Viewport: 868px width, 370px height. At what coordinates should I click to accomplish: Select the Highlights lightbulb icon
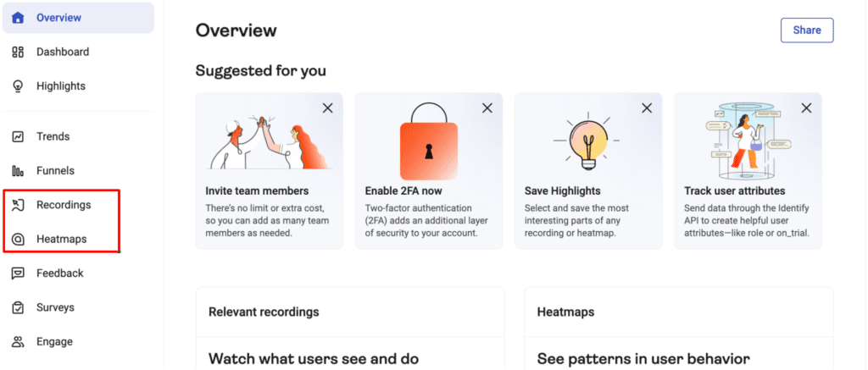pyautogui.click(x=18, y=86)
